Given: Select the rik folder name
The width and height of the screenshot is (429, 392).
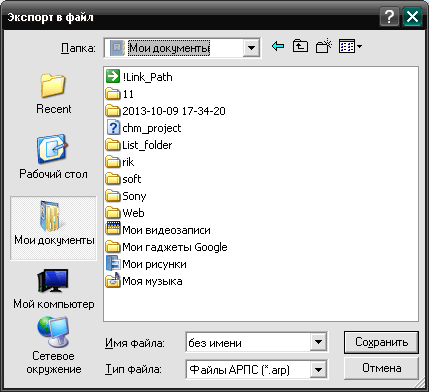Looking at the screenshot, I should tap(128, 162).
